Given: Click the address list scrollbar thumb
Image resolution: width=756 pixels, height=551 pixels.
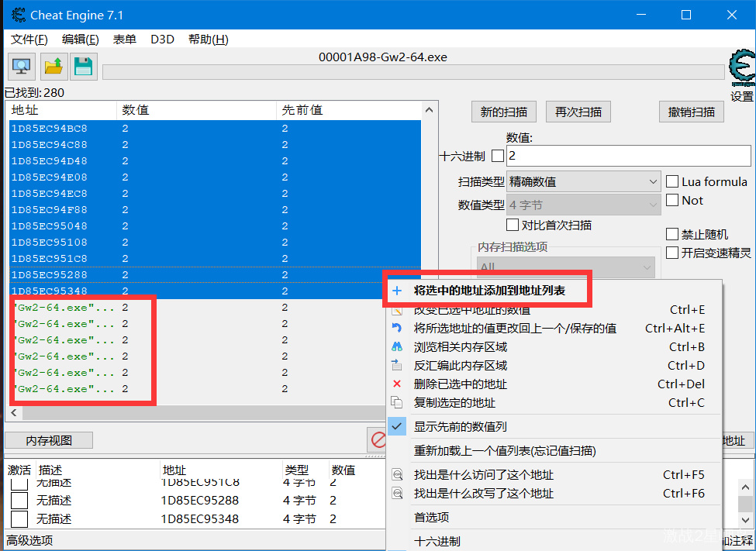Looking at the screenshot, I should coord(745,504).
